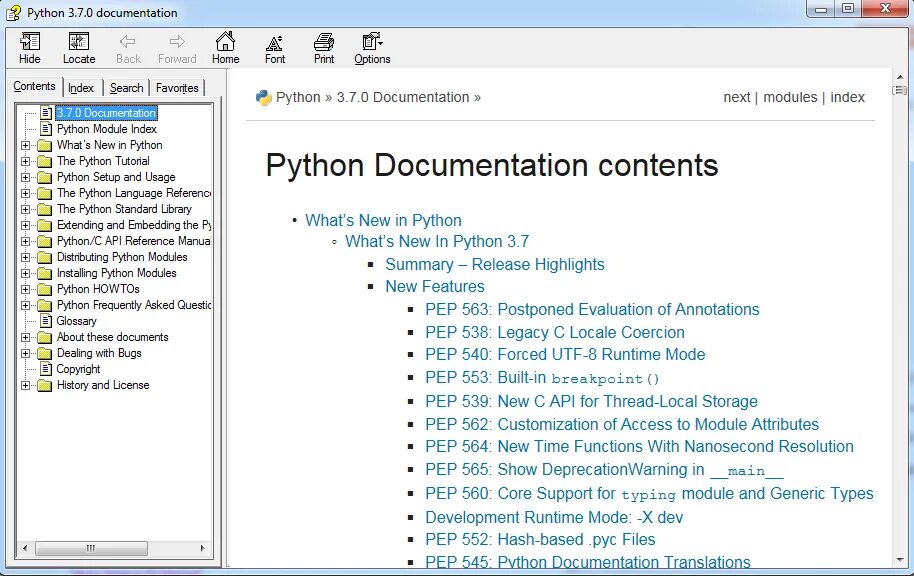This screenshot has height=576, width=914.
Task: Click the Copyright page icon
Action: [46, 368]
